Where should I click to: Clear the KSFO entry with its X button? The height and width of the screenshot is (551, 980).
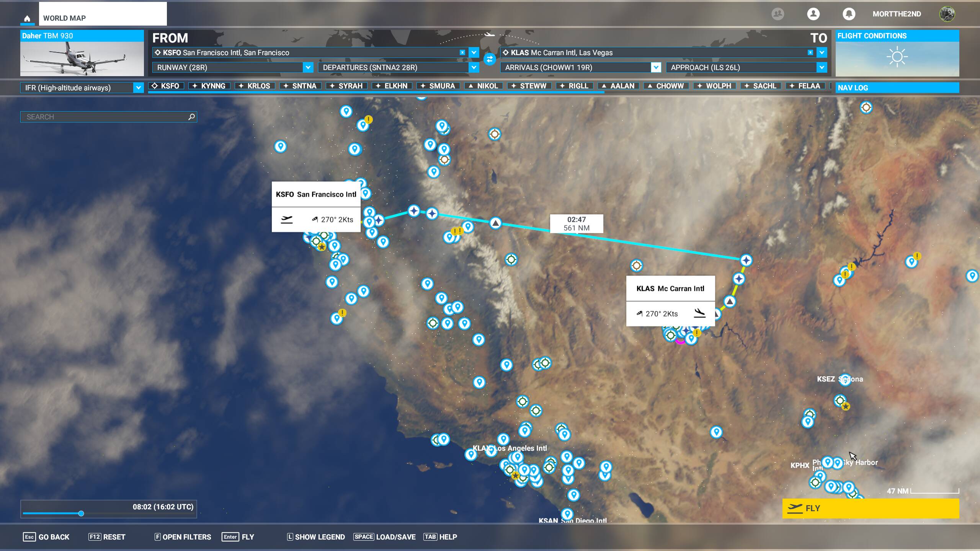[x=463, y=52]
